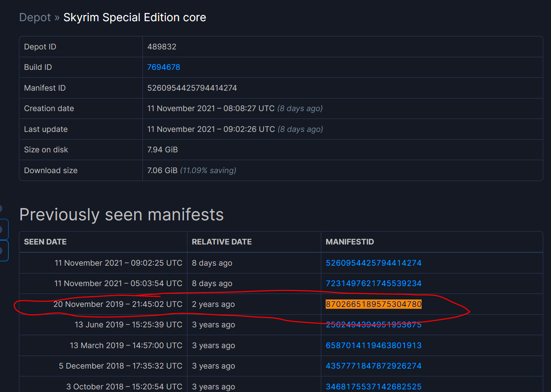Viewport: 551px width, 392px height.
Task: Click '3 years ago' in the 13 June 2019 row
Action: click(213, 325)
